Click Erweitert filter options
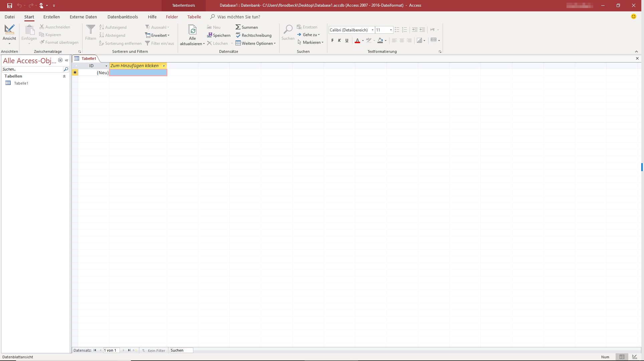This screenshot has width=644, height=361. 157,35
